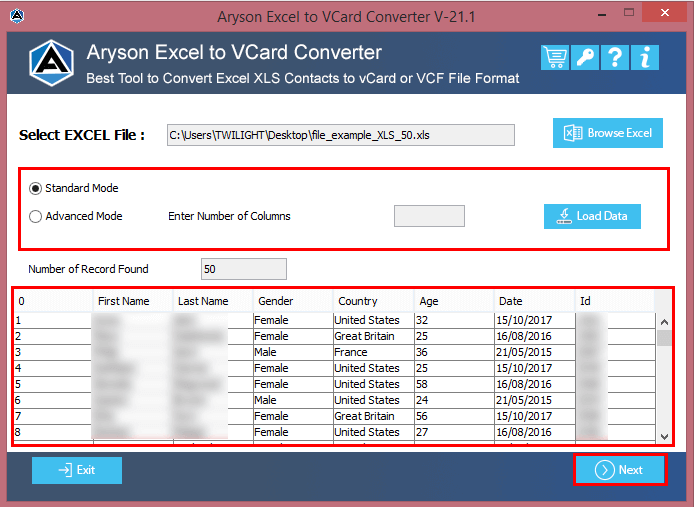Click the Id column header
694x507 pixels.
click(x=615, y=302)
